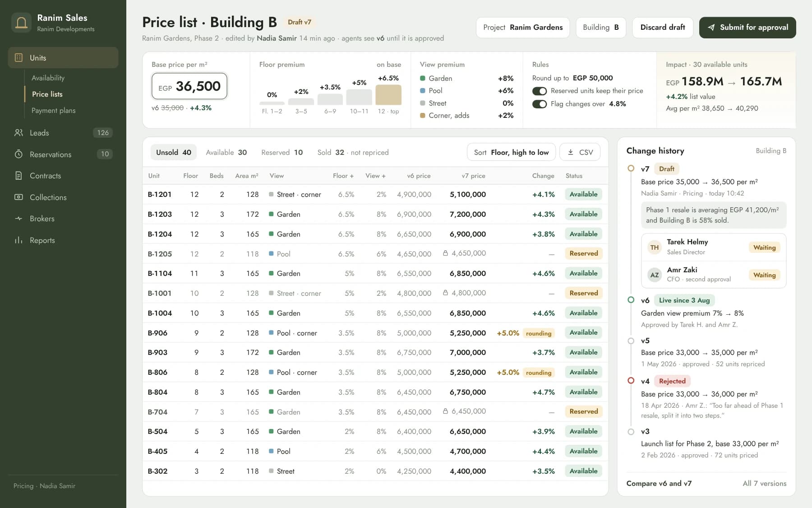Viewport: 812px width, 508px height.
Task: Click the 12 · top floor premium bar
Action: [x=388, y=95]
